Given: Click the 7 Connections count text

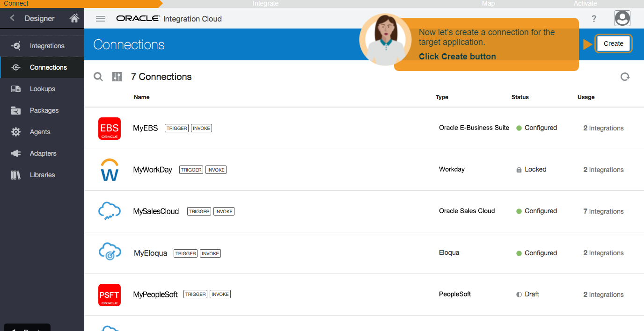Looking at the screenshot, I should click(161, 77).
